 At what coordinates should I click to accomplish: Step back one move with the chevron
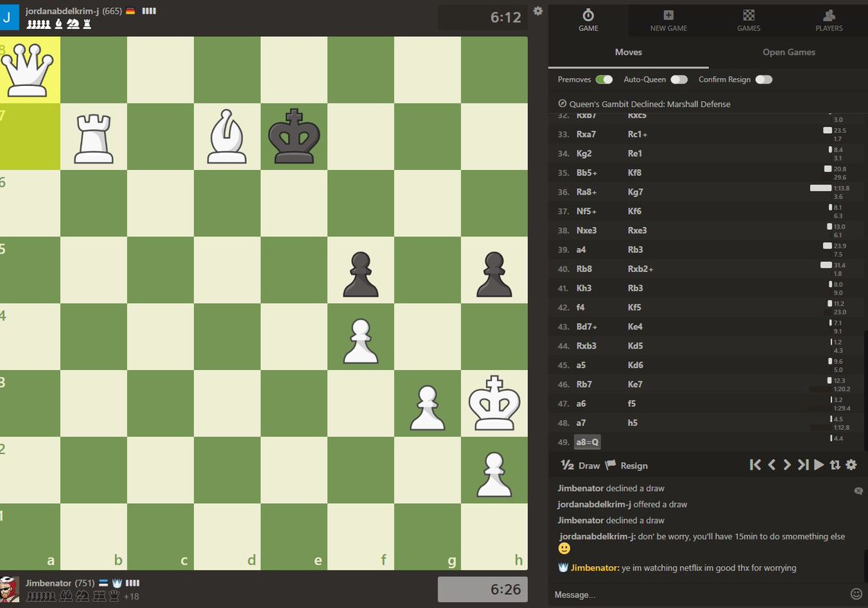tap(773, 465)
